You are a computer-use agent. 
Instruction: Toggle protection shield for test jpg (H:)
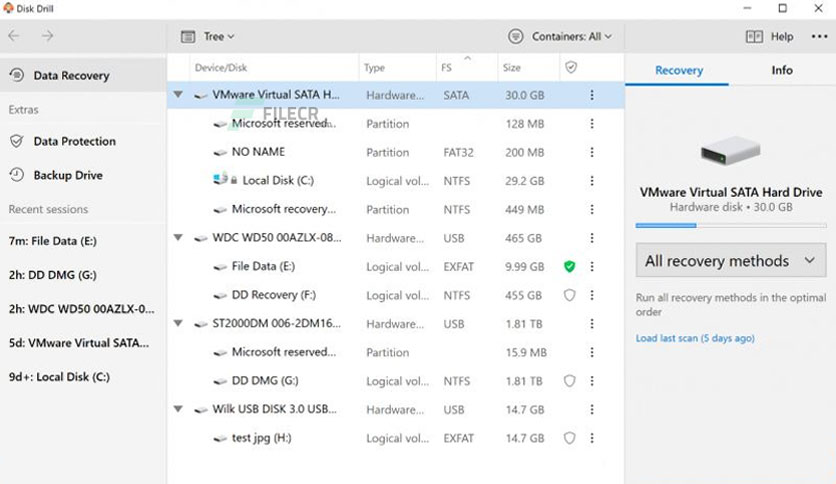point(570,438)
